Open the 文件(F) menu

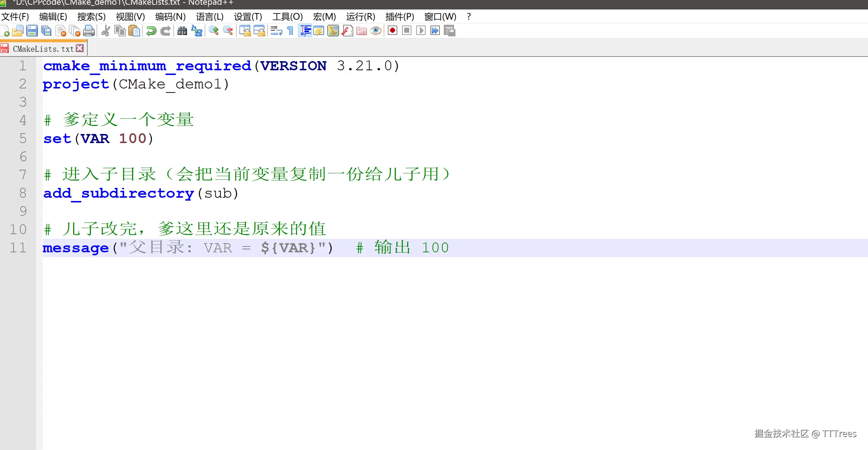(x=15, y=17)
